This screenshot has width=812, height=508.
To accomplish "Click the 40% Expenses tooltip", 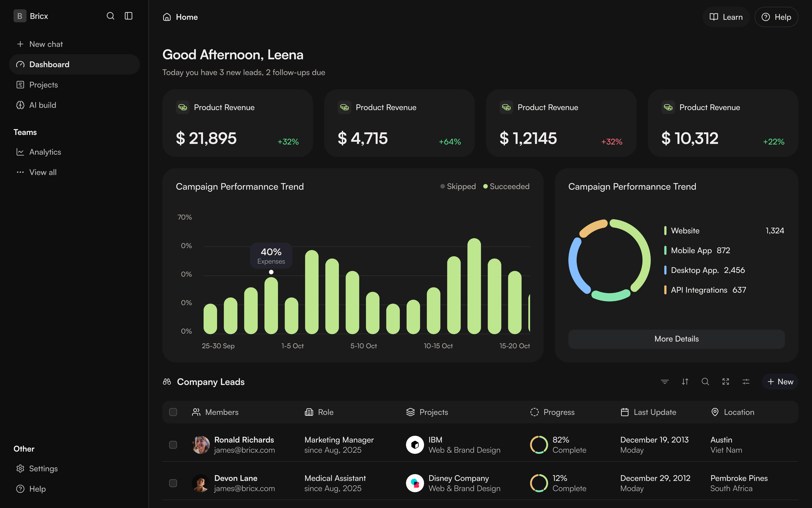I will (271, 256).
